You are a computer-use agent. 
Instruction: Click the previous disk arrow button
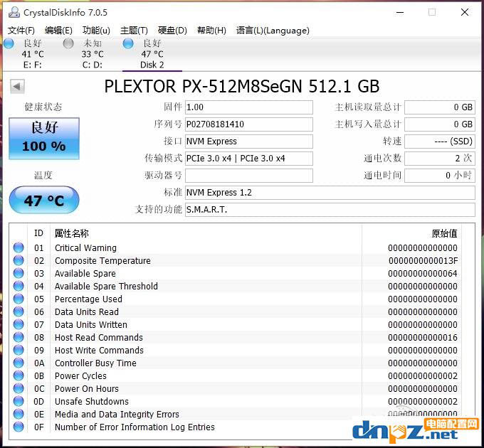17,86
